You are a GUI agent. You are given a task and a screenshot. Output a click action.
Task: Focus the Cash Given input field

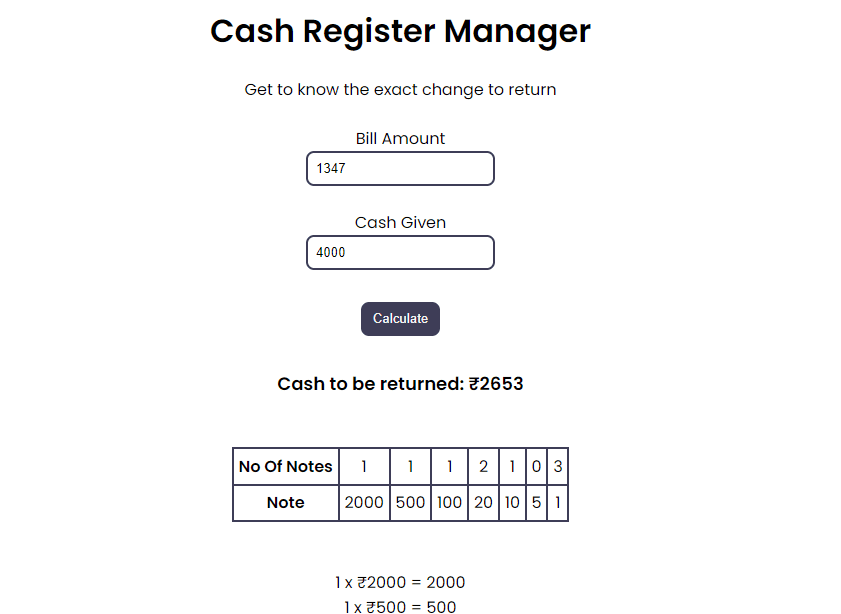(x=400, y=252)
